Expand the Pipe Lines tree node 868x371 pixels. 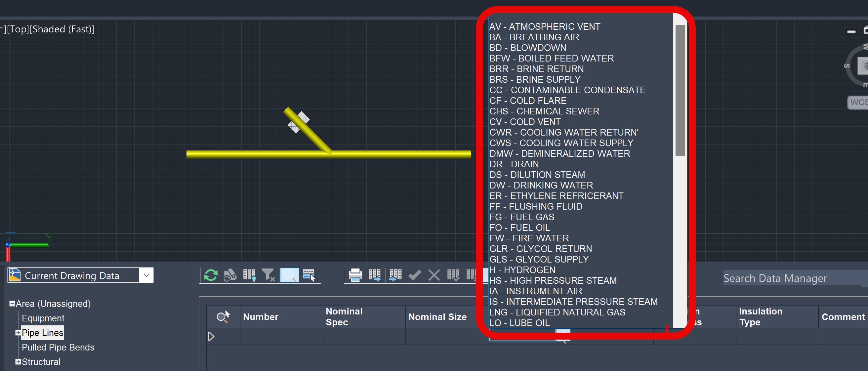(18, 333)
